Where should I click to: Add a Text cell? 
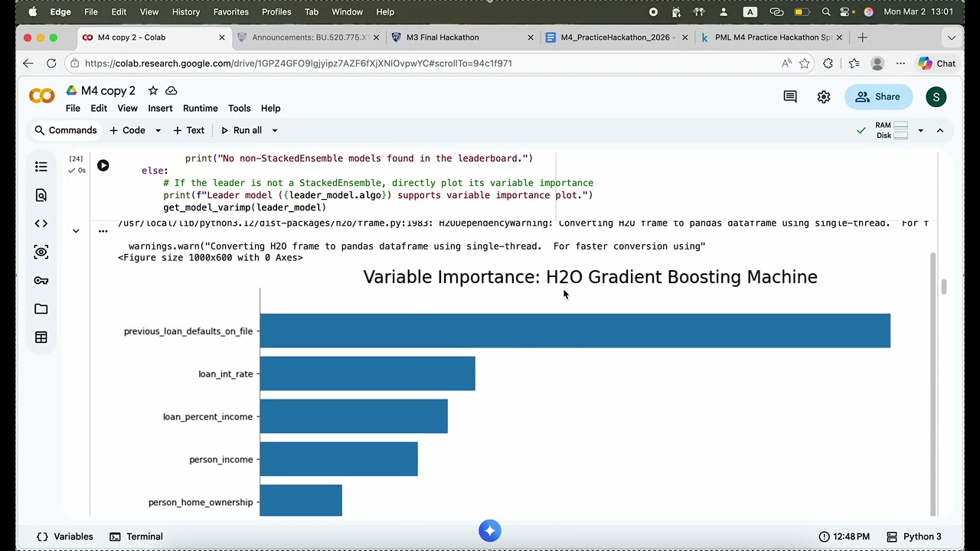coord(188,131)
